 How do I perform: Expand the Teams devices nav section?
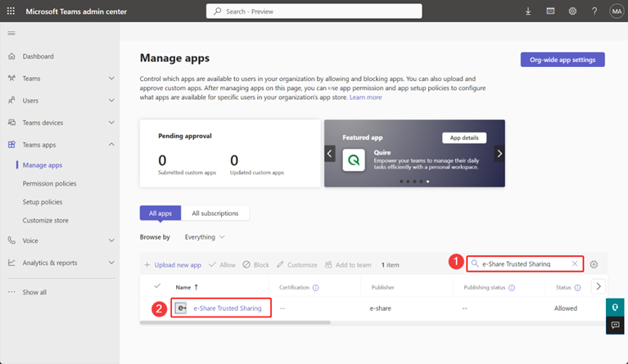(x=111, y=123)
